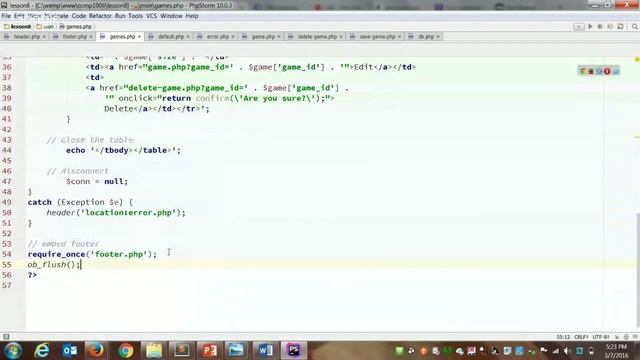This screenshot has height=360, width=640.
Task: Open in Firefox from browser popup
Action: 591,71
